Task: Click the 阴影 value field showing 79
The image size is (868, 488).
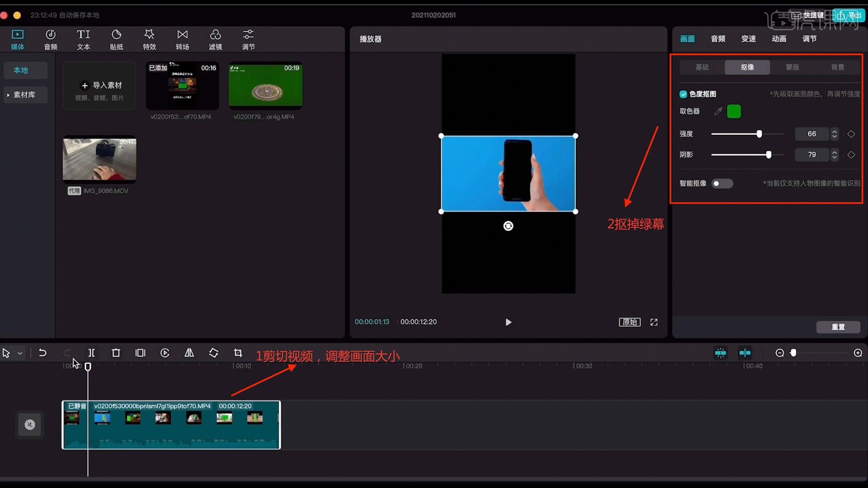Action: click(x=812, y=155)
